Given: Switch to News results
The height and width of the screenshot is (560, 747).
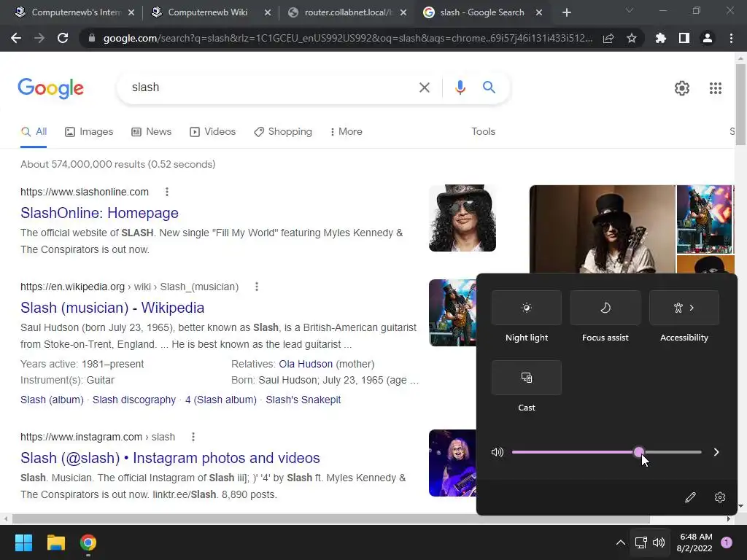Looking at the screenshot, I should tap(152, 131).
